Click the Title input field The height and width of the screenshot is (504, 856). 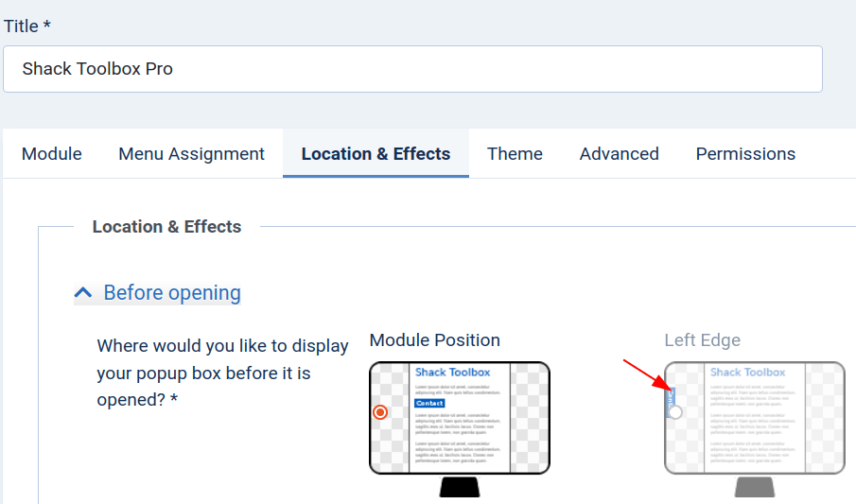(412, 69)
